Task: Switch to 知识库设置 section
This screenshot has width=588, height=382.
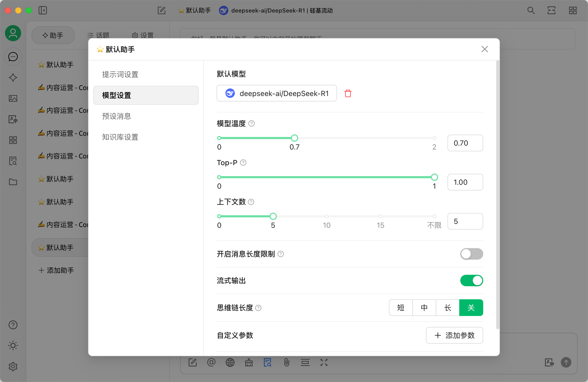Action: pyautogui.click(x=120, y=137)
